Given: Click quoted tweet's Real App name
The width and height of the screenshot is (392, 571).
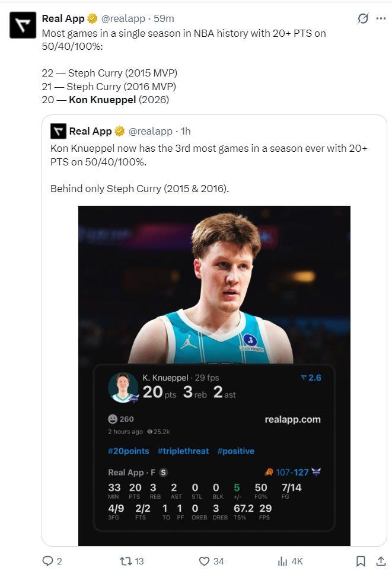Looking at the screenshot, I should click(90, 131).
